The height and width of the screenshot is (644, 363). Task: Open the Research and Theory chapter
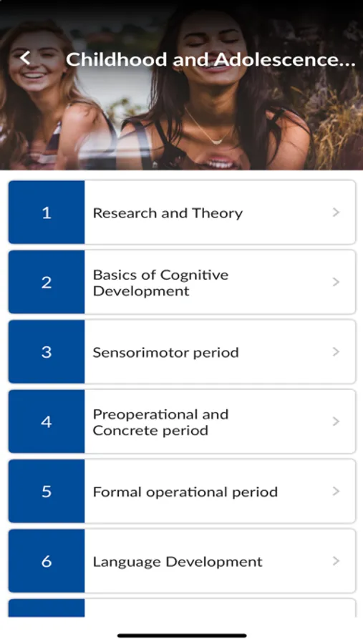[182, 213]
